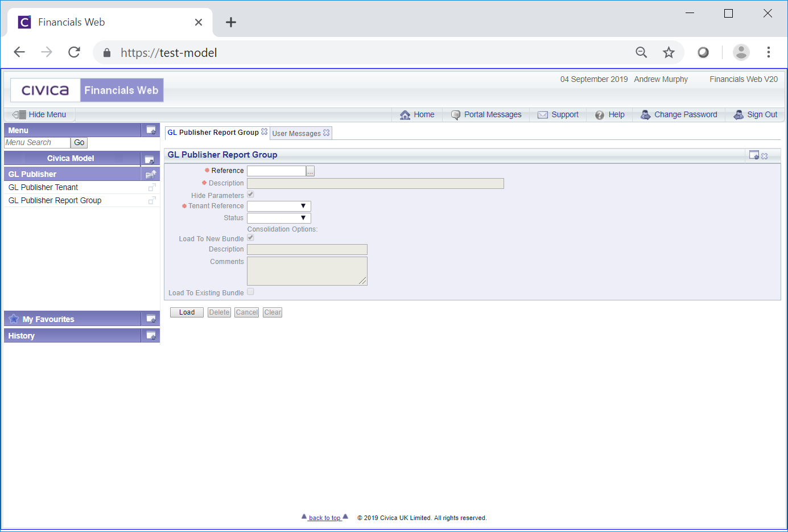
Task: Open GL Publisher Tenant menu item
Action: 43,187
